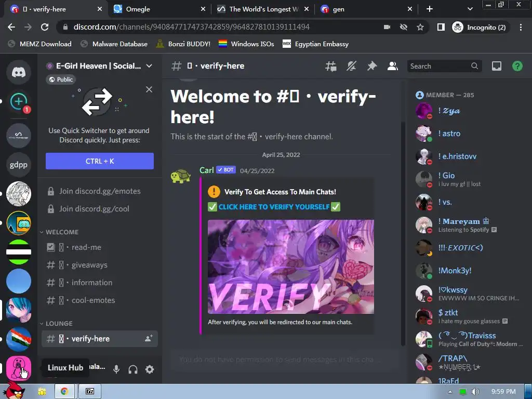Click Carl's turtle avatar
This screenshot has height=399, width=532.
pos(181,177)
